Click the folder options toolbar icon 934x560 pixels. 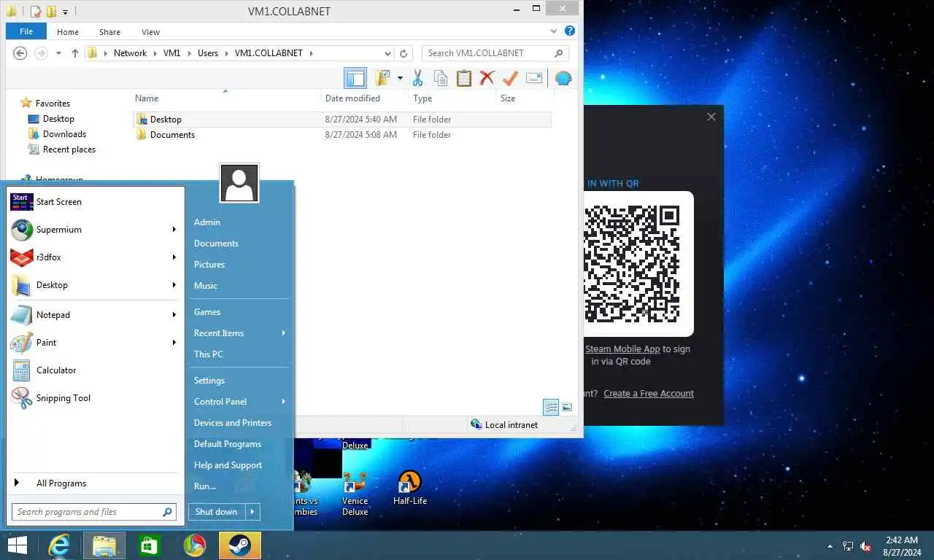(382, 78)
